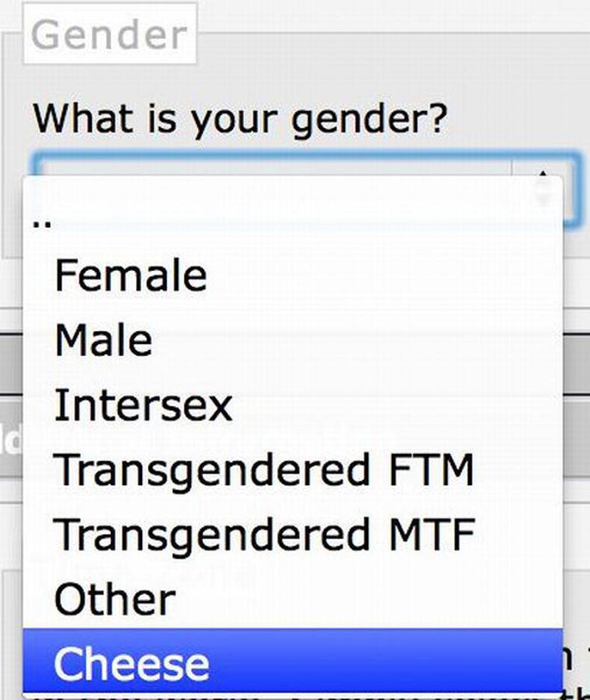The height and width of the screenshot is (700, 590).
Task: Click the gender select down arrow
Action: point(544,200)
